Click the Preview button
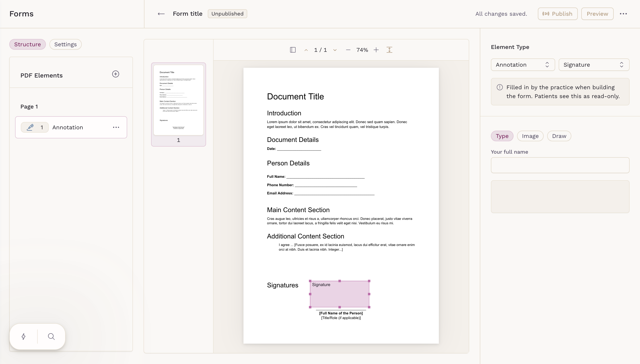640x364 pixels. (597, 14)
